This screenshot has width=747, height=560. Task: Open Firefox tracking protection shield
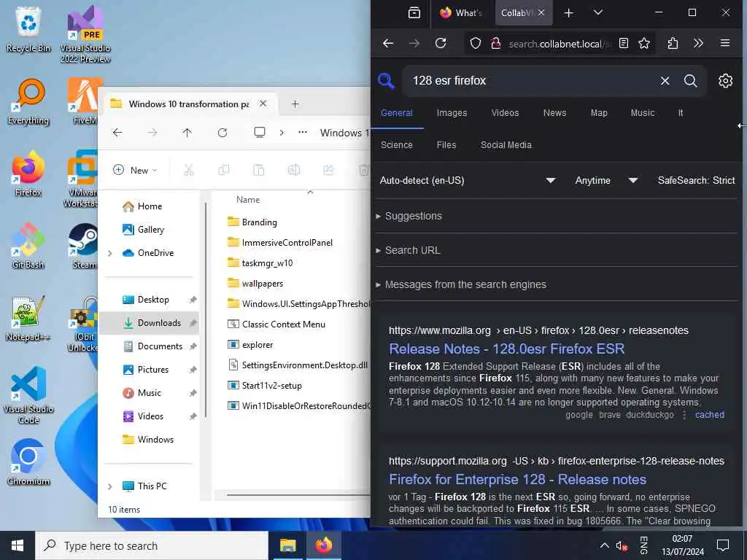(475, 43)
